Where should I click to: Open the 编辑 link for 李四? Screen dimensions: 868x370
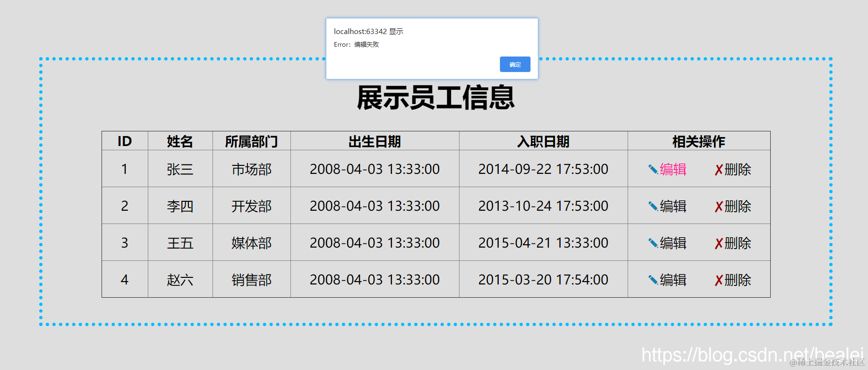(x=673, y=206)
